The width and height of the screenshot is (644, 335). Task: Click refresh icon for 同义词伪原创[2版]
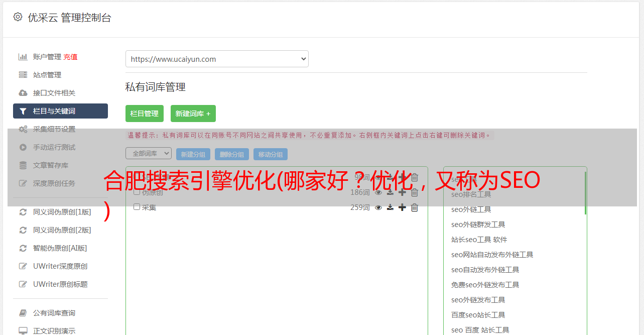click(x=23, y=230)
